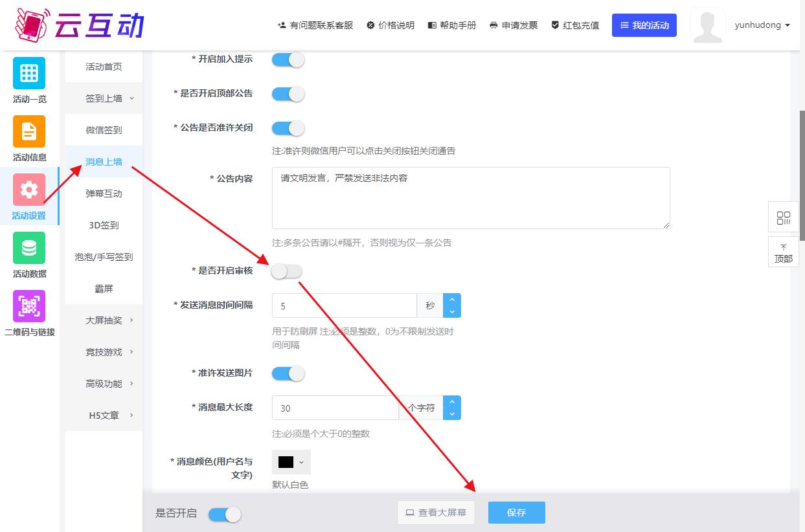Enable the 是否开启审核 toggle
This screenshot has width=805, height=532.
pos(287,271)
